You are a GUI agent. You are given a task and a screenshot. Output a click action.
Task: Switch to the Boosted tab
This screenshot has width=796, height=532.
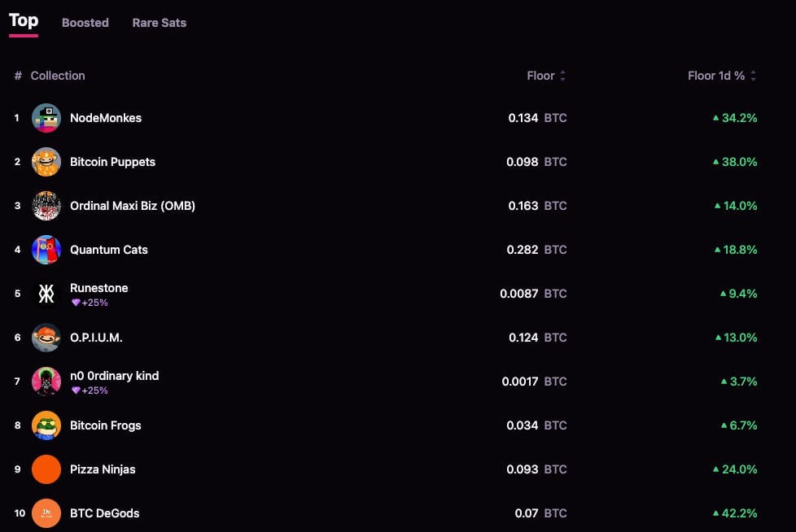pyautogui.click(x=85, y=23)
